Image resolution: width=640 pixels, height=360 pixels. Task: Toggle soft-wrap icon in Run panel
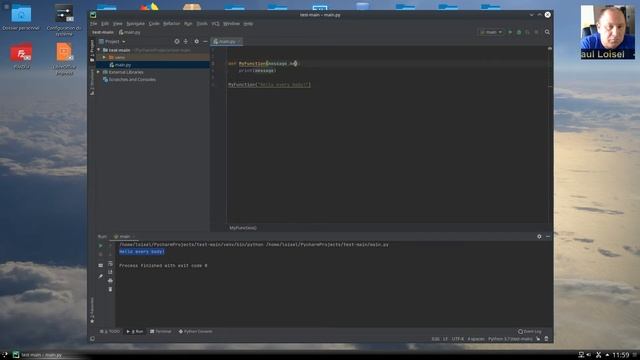(x=110, y=264)
